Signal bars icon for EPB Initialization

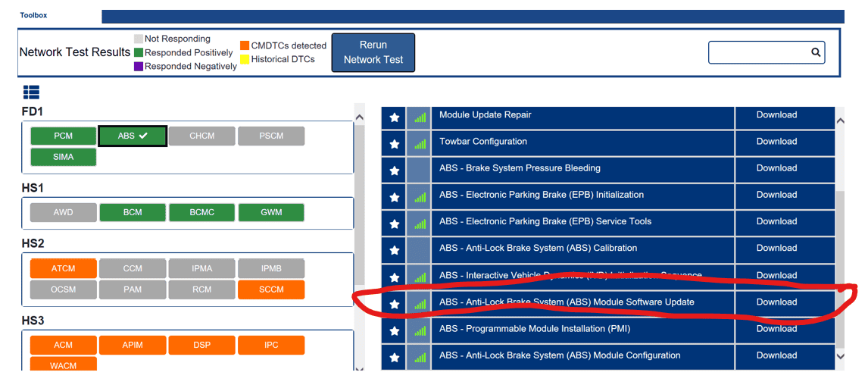pyautogui.click(x=419, y=197)
